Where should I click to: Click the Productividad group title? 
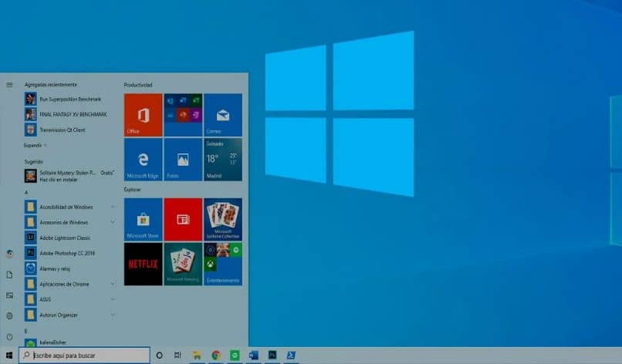[138, 85]
